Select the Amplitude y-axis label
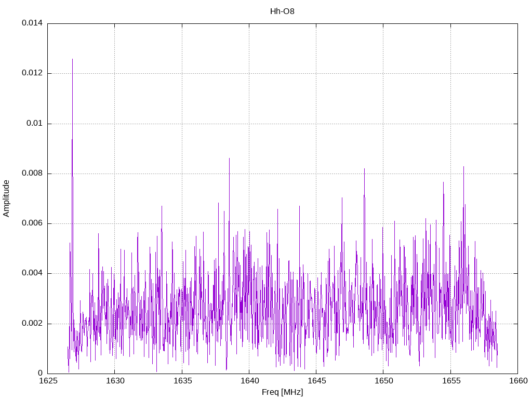The image size is (532, 399). (x=6, y=198)
